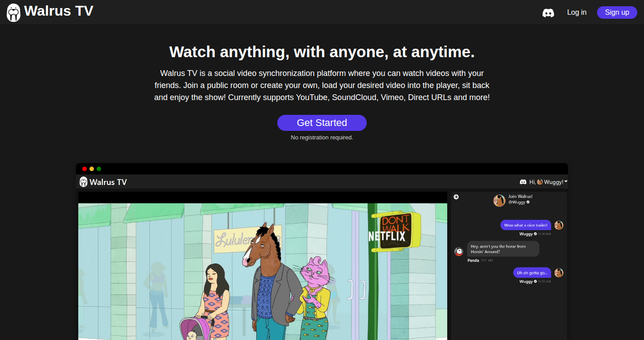Image resolution: width=644 pixels, height=340 pixels.
Task: Click the main headline 'Watch anything, with anyone'
Action: tap(322, 52)
